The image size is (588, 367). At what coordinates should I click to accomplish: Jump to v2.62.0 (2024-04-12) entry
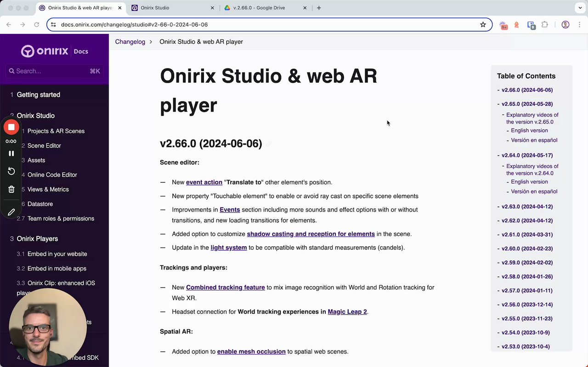tap(527, 221)
